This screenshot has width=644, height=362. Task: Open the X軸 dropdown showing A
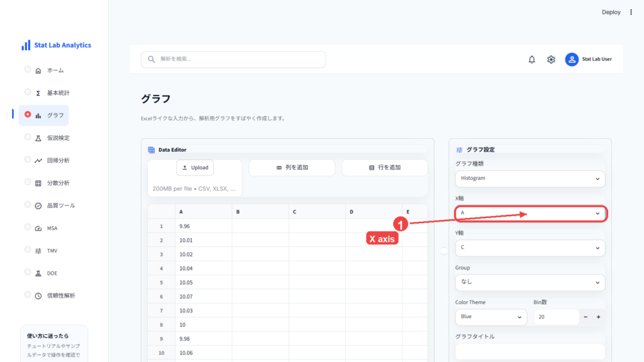point(530,214)
